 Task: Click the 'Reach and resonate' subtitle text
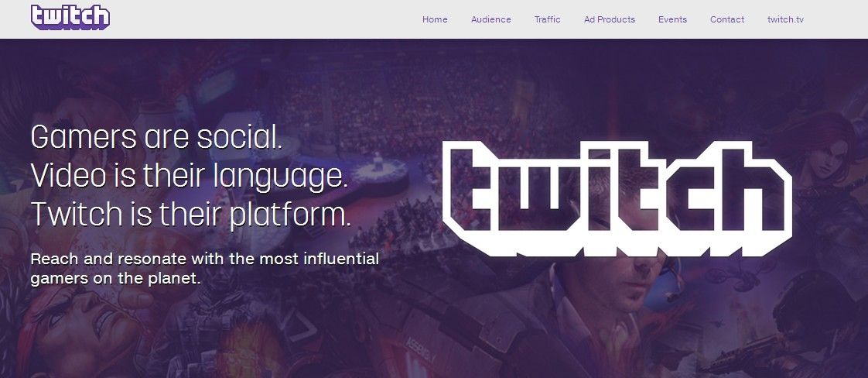(x=205, y=259)
